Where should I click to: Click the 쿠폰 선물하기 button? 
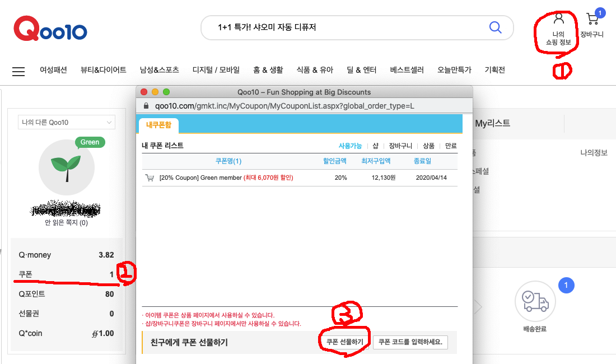coord(344,342)
